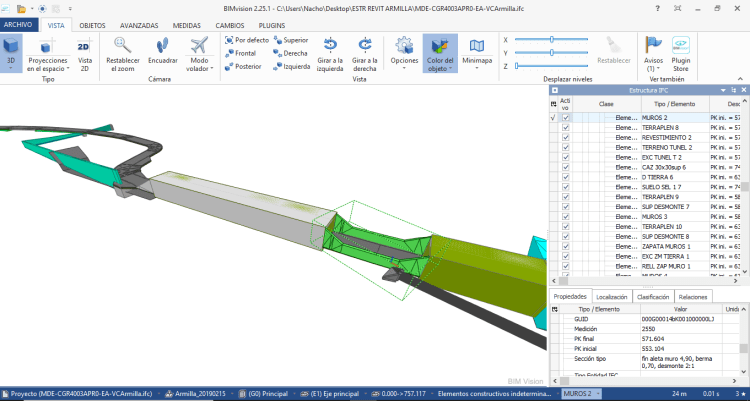Click the Restablecer el zoom icon

(x=122, y=46)
